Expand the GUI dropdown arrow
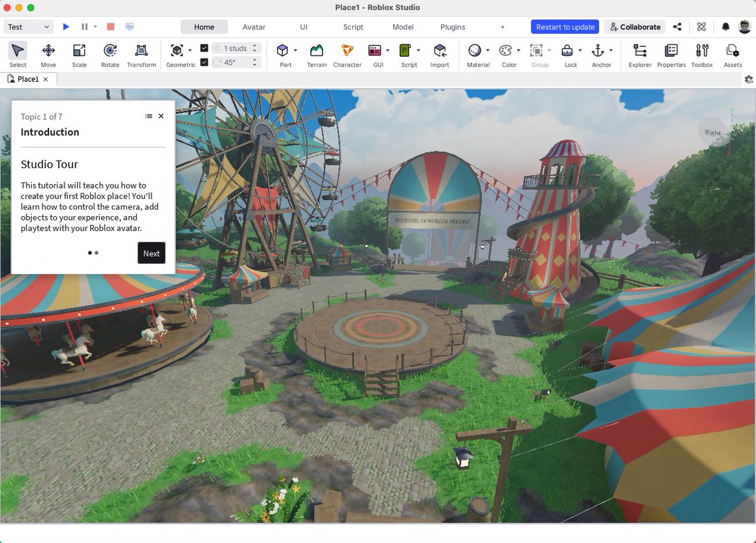The image size is (756, 543). tap(387, 50)
